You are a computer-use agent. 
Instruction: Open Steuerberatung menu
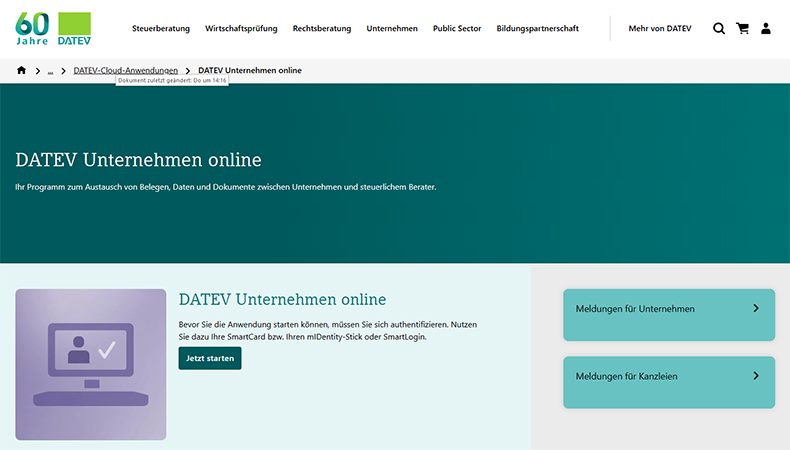161,29
